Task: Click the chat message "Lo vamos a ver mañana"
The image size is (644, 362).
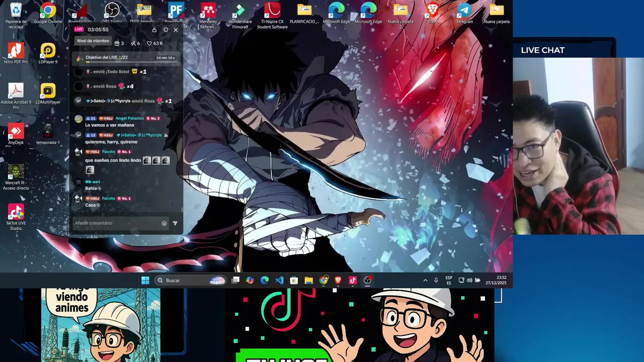Action: click(110, 125)
